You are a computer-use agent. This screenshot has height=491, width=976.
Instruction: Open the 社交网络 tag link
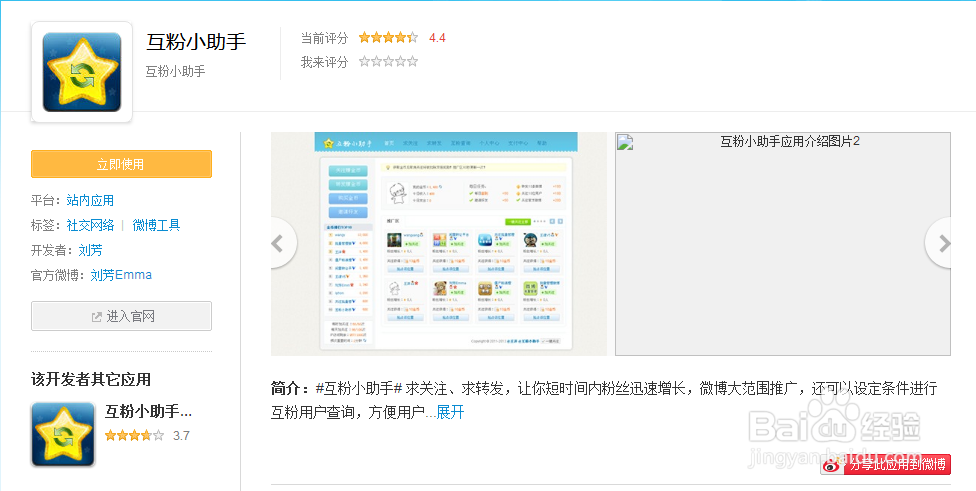[90, 225]
